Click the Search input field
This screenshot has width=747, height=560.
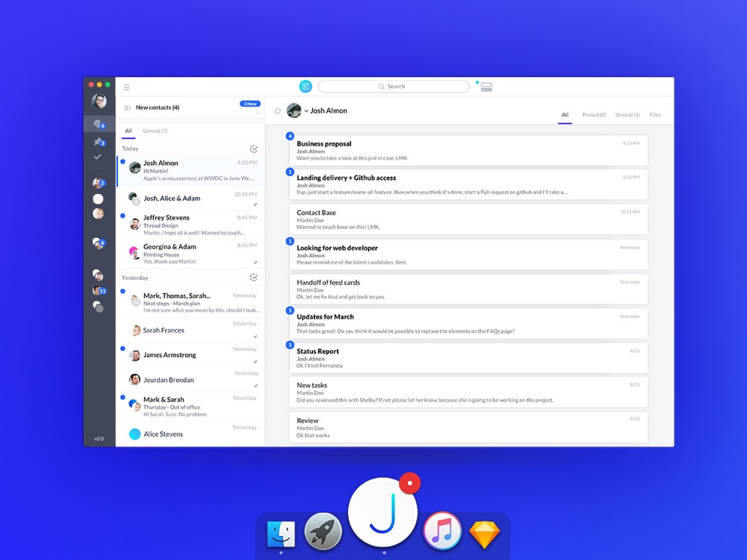pyautogui.click(x=394, y=87)
